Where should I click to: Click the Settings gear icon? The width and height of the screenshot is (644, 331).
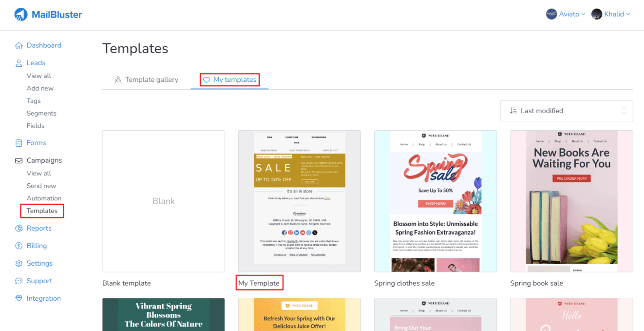[x=19, y=264]
